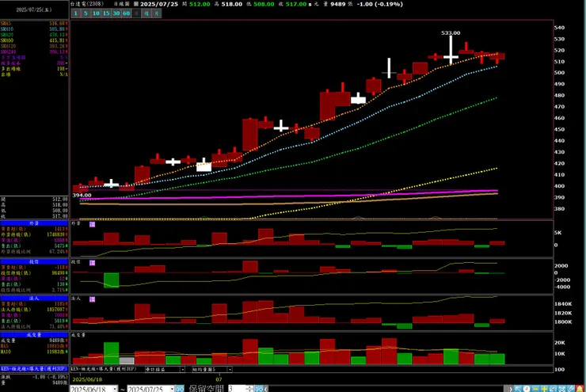Select the 30-minute timeframe button

pyautogui.click(x=116, y=13)
